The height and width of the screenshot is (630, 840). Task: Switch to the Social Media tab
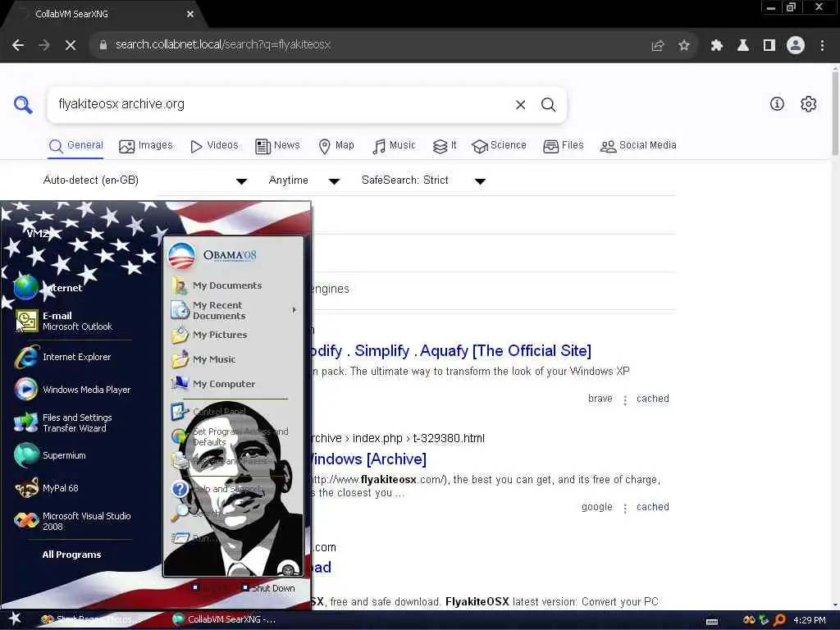click(638, 146)
